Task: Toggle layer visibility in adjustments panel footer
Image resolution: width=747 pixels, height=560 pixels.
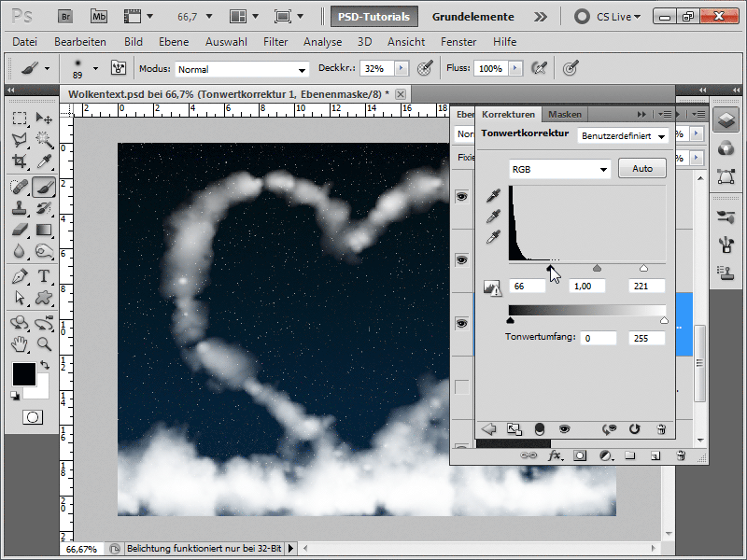Action: [565, 429]
